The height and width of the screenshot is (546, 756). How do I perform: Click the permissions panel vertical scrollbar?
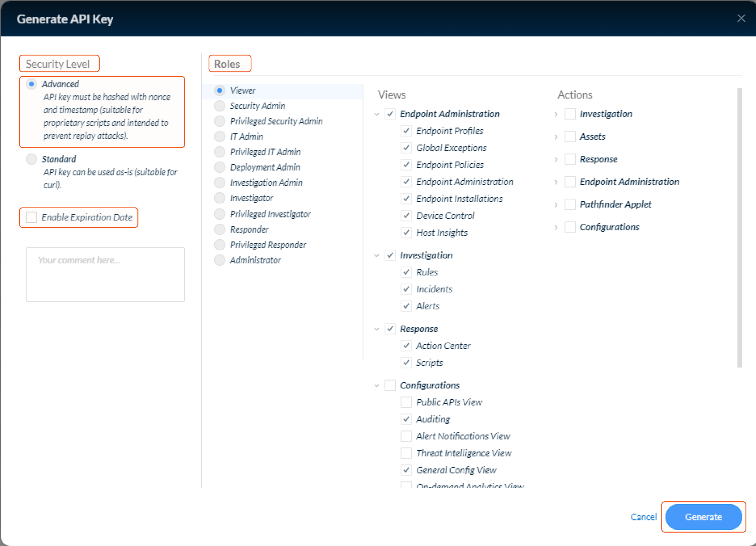point(739,227)
